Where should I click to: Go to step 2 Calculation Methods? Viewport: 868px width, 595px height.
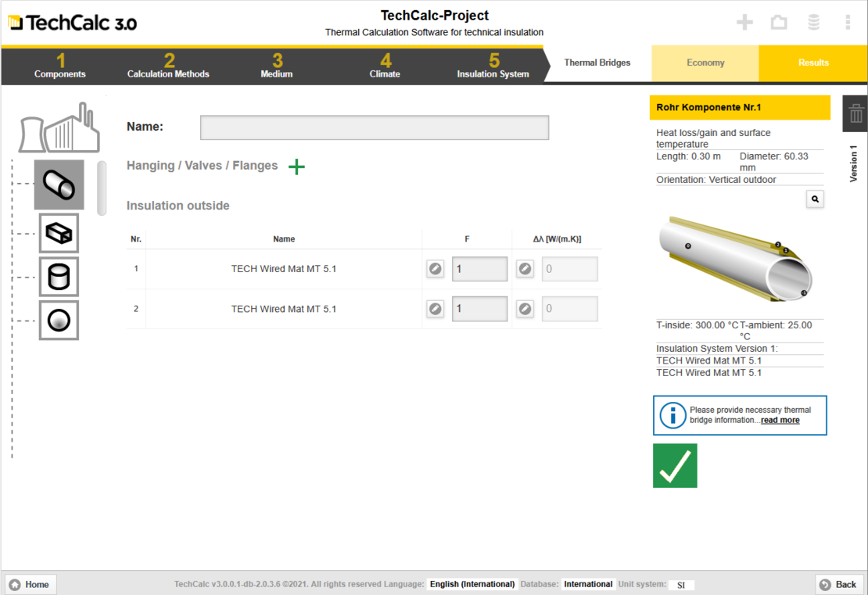coord(168,66)
